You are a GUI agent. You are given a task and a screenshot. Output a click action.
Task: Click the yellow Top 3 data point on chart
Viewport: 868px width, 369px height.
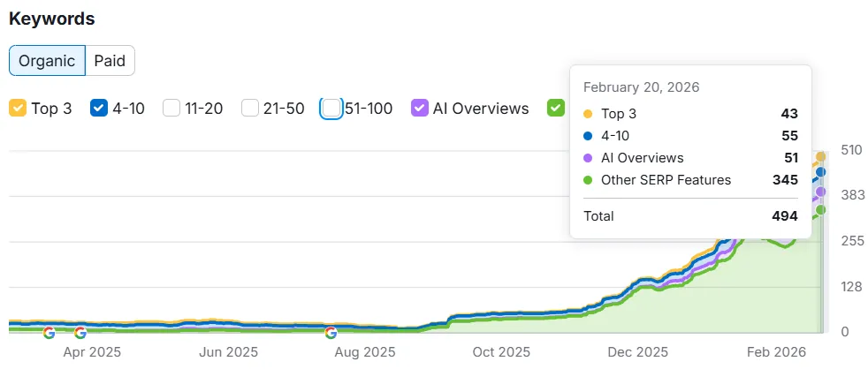point(820,157)
